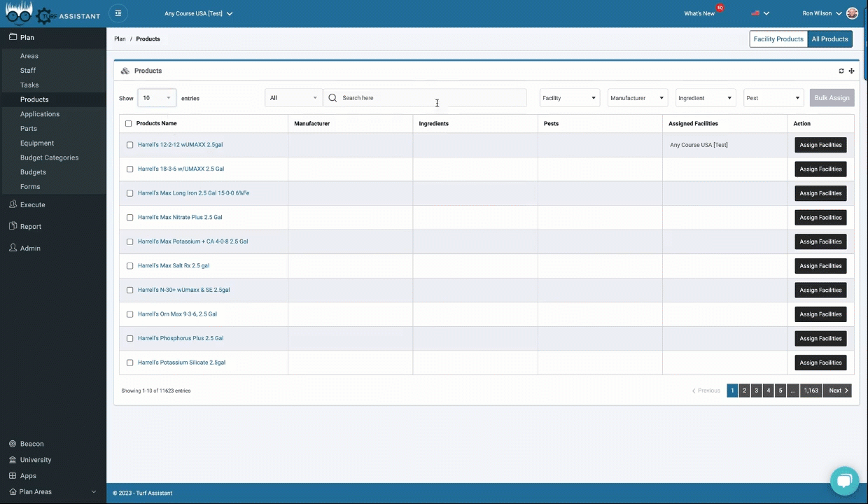The width and height of the screenshot is (868, 504).
Task: Check the select-all Products Name checkbox
Action: [128, 123]
